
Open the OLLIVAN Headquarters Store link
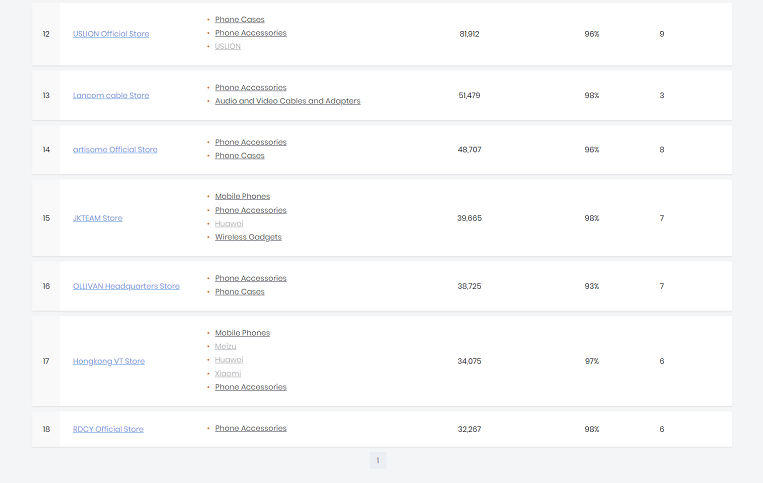click(126, 286)
